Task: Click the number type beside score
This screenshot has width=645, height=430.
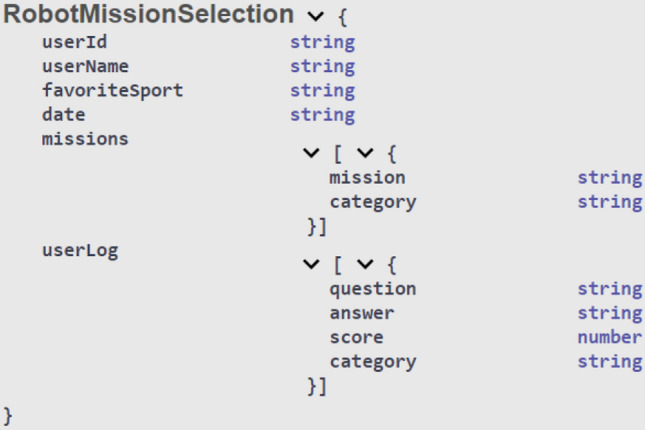Action: pyautogui.click(x=609, y=337)
